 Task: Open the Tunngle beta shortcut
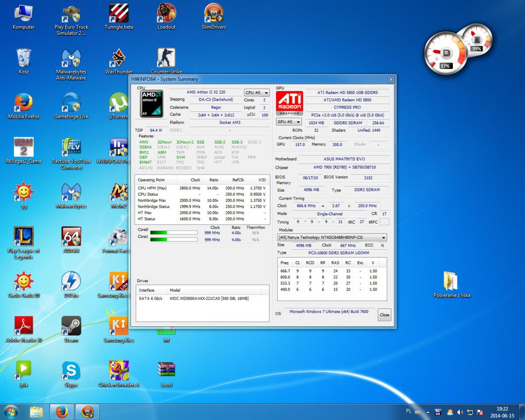119,17
